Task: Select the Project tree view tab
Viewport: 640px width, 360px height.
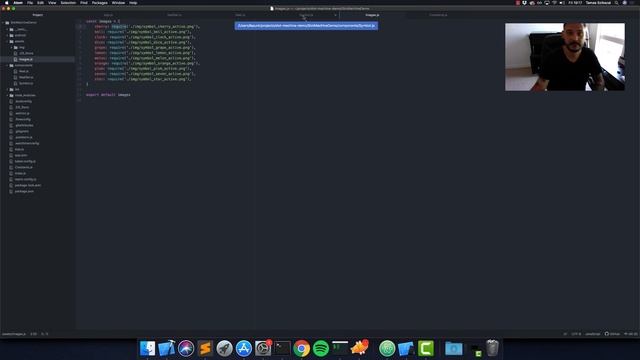Action: 38,15
